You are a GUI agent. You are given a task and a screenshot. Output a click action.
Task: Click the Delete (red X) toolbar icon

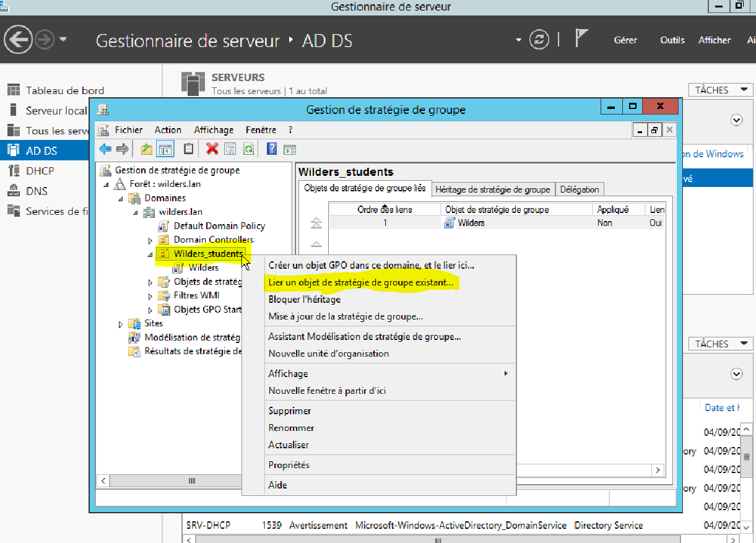coord(212,149)
